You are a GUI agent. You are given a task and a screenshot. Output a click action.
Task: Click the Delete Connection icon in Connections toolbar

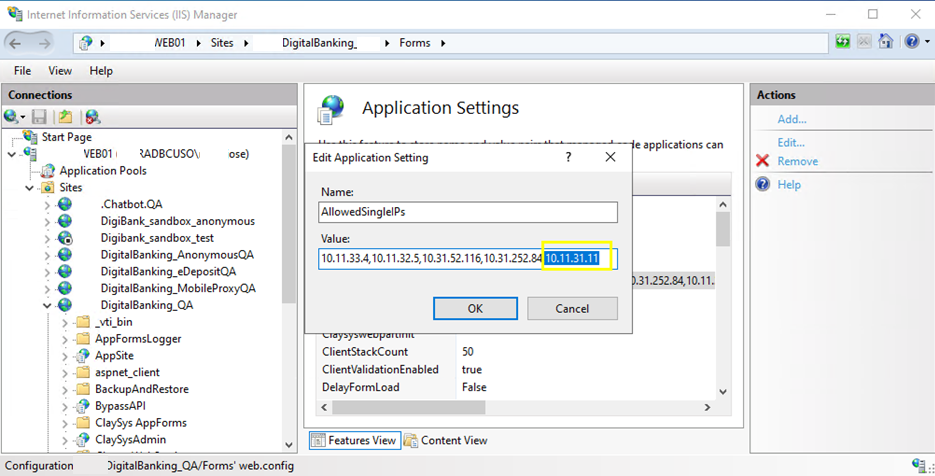tap(92, 117)
